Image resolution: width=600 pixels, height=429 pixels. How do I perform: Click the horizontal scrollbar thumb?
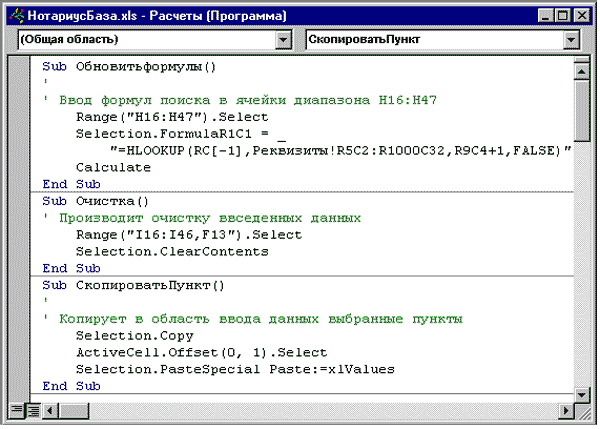(x=73, y=411)
